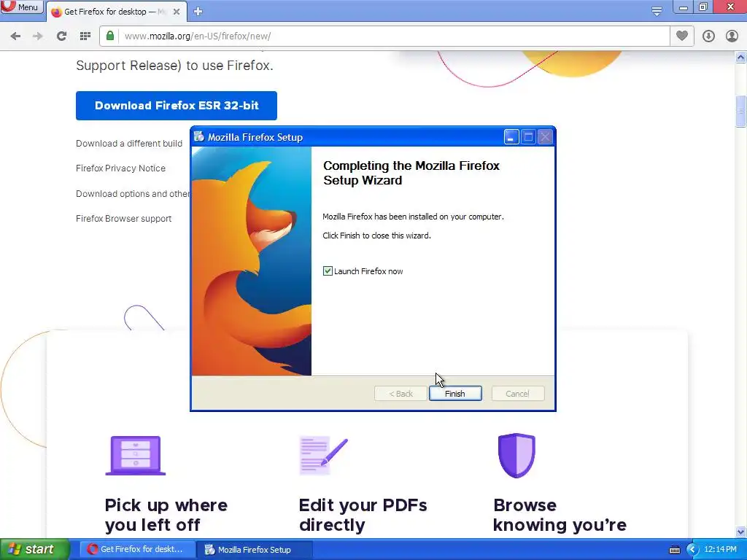
Task: Minimize the Opera browser window
Action: (x=683, y=7)
